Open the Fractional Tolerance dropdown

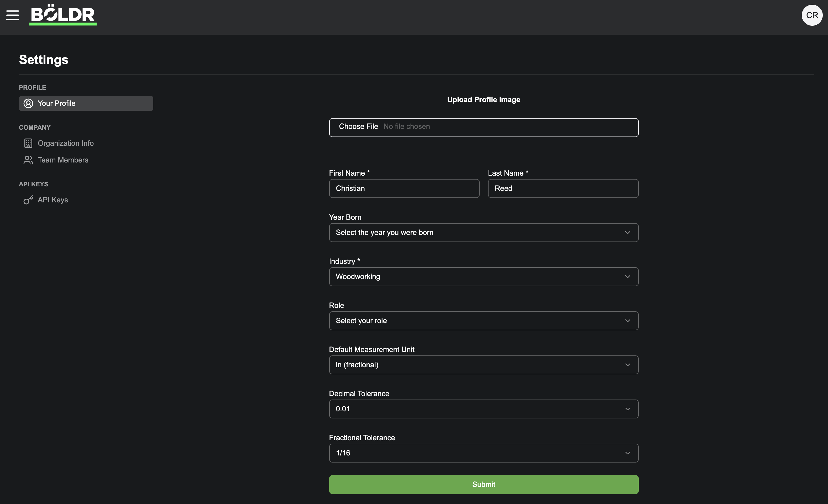484,453
